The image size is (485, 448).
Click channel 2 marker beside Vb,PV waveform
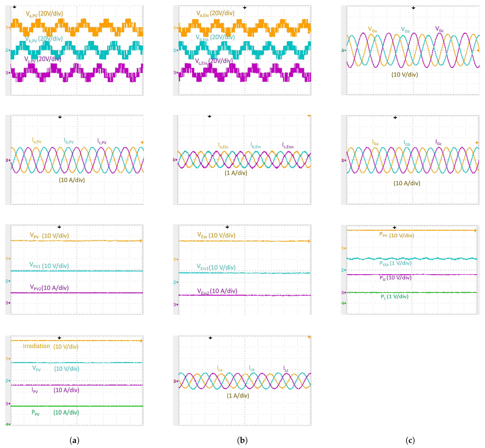(x=8, y=50)
